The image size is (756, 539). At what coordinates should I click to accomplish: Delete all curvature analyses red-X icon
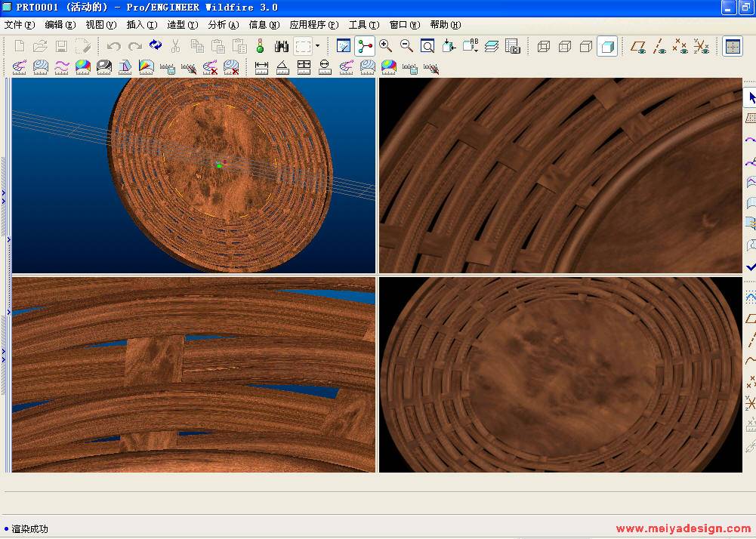[x=210, y=67]
